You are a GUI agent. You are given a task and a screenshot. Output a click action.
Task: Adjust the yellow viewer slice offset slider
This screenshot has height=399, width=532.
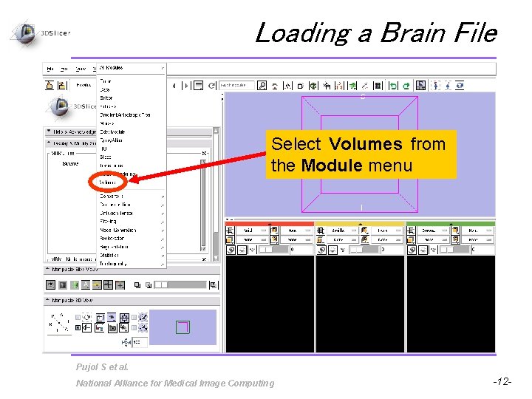364,250
